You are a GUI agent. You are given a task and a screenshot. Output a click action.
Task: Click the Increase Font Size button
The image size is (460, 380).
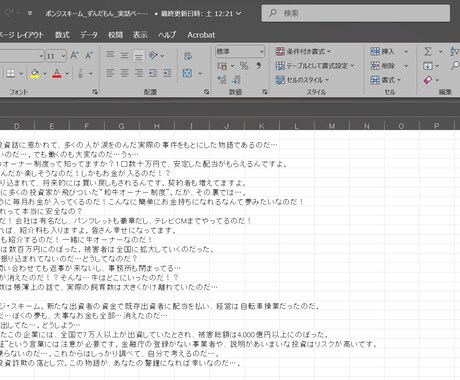[x=74, y=55]
